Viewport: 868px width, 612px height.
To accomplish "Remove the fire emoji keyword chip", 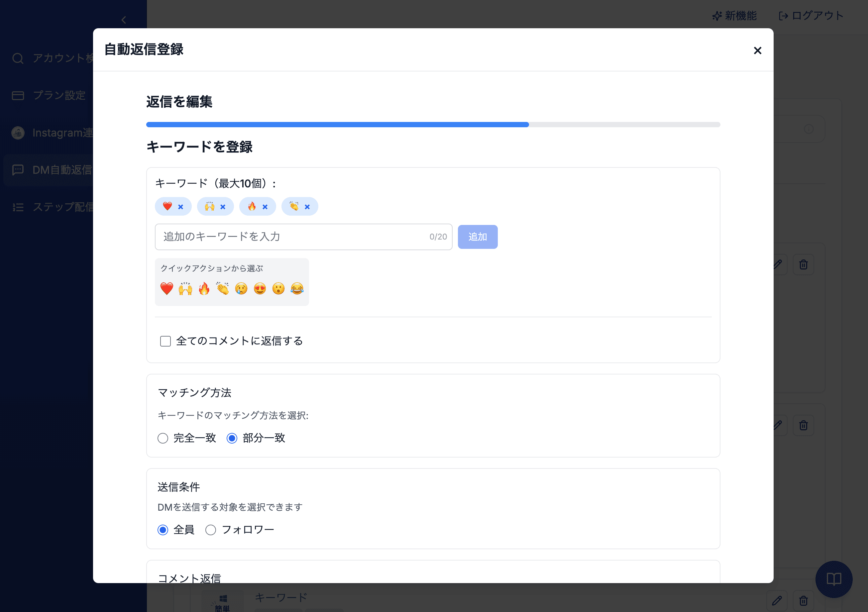I will pos(265,207).
